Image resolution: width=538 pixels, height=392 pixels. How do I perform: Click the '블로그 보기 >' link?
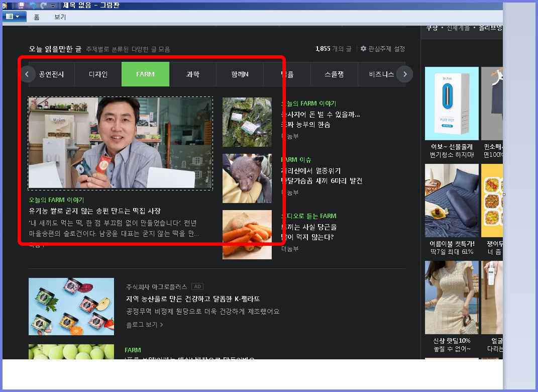pos(145,324)
